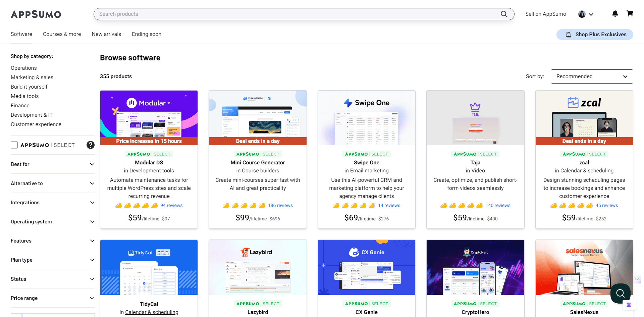View the 45 reviews for zcal

click(x=607, y=206)
